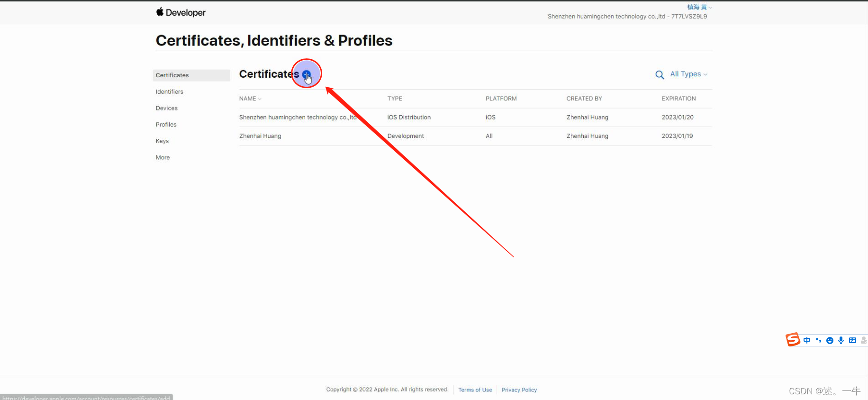Click the microphone icon in IME bar
The image size is (868, 400).
(x=841, y=340)
